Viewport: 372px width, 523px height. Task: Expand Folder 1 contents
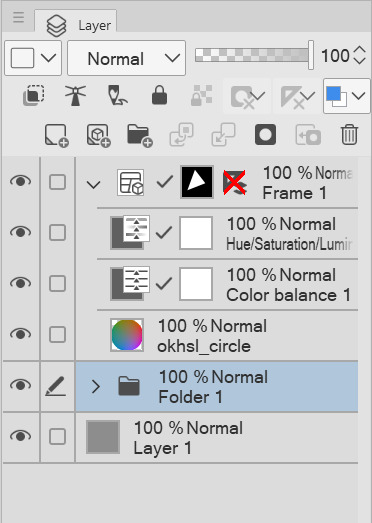pyautogui.click(x=95, y=387)
